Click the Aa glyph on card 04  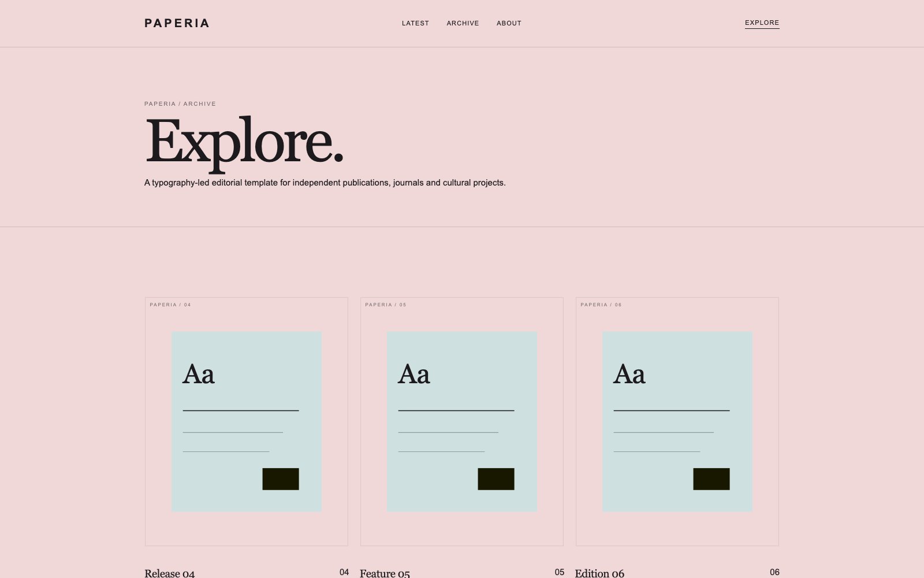click(x=199, y=374)
